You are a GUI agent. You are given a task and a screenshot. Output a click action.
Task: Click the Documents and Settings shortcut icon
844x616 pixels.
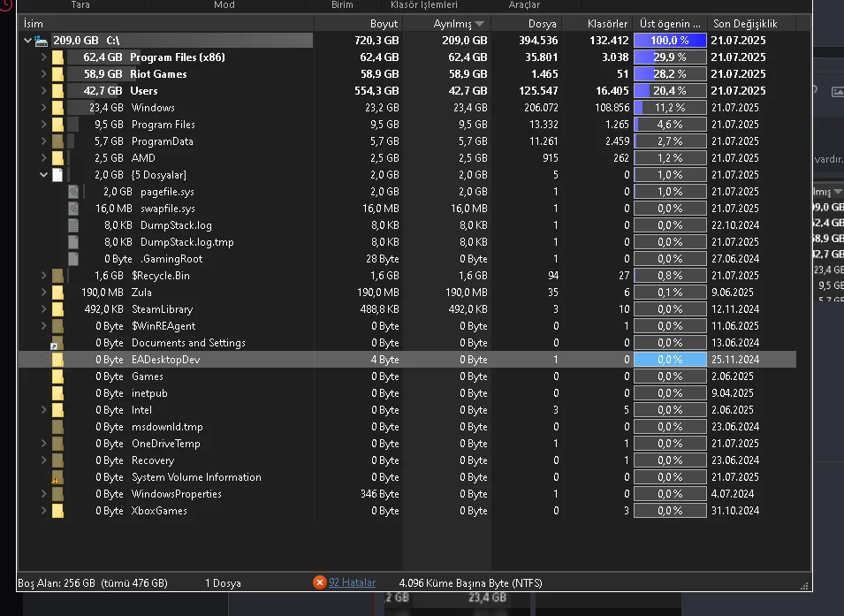click(57, 343)
